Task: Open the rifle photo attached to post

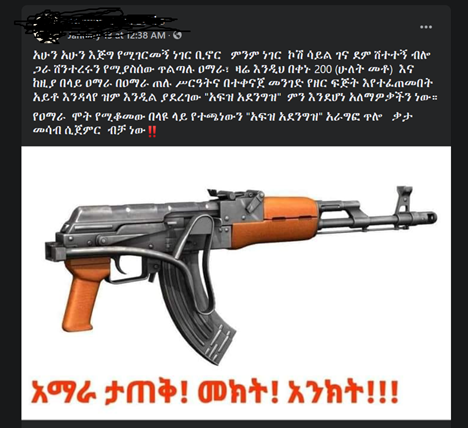Action: tap(236, 283)
